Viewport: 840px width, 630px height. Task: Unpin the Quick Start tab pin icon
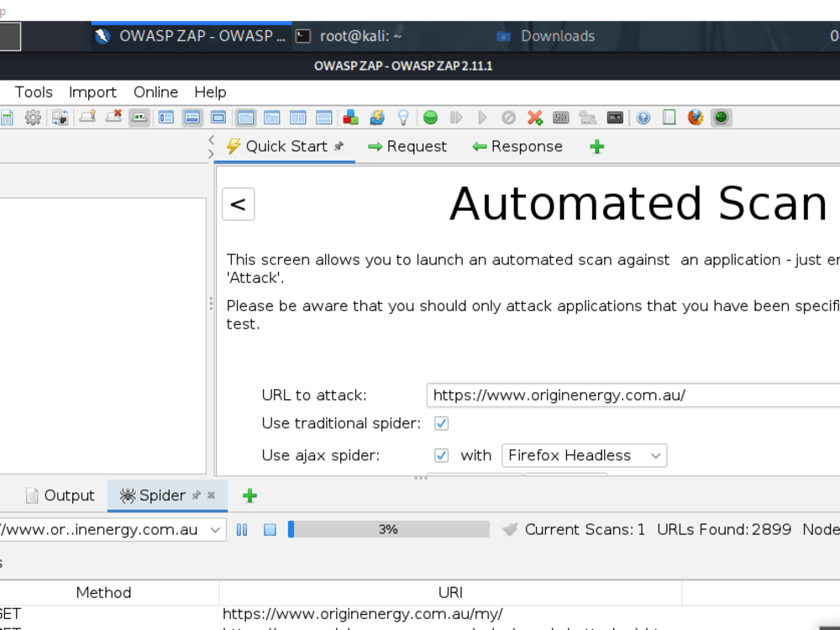tap(339, 145)
